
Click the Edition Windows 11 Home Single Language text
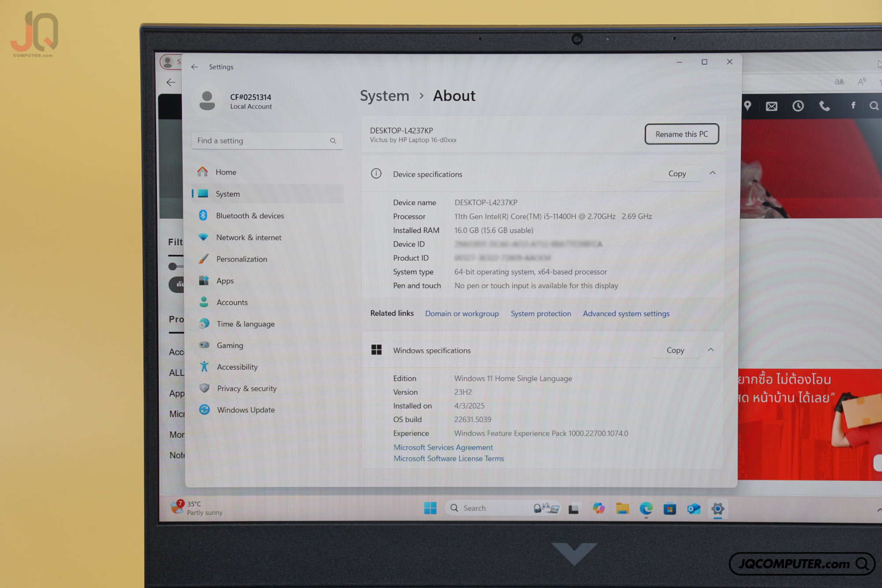(513, 378)
